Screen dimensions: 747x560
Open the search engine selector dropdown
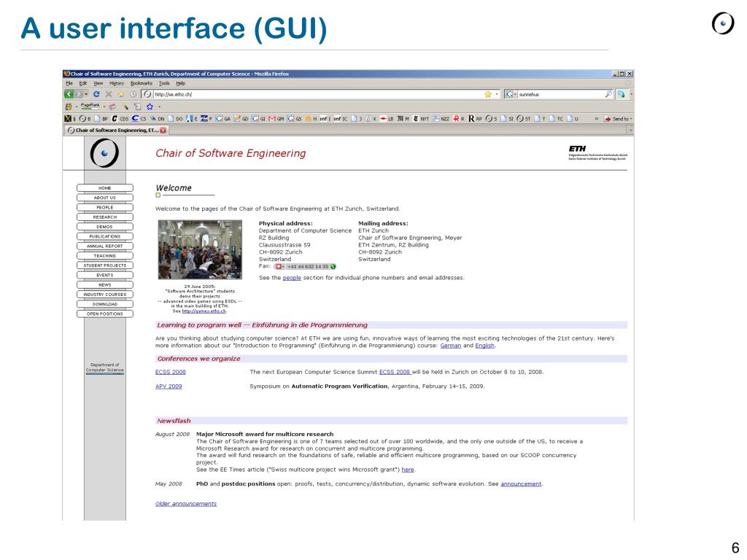point(511,94)
